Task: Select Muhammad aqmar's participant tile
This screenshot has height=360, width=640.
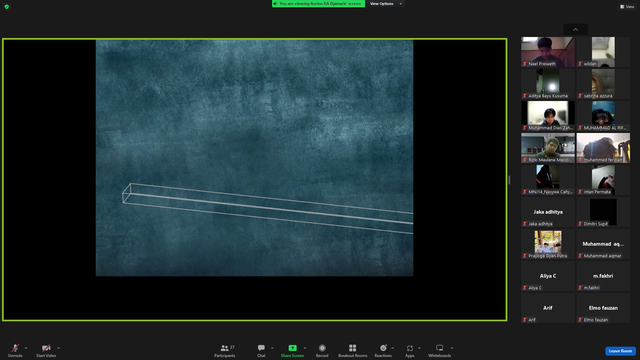Action: 603,244
